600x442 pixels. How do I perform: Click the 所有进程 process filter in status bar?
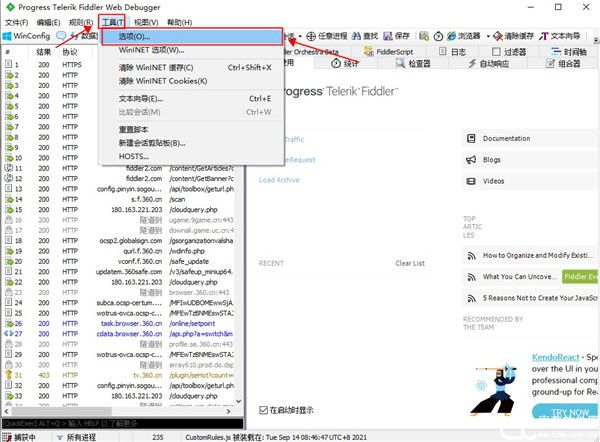(x=76, y=437)
